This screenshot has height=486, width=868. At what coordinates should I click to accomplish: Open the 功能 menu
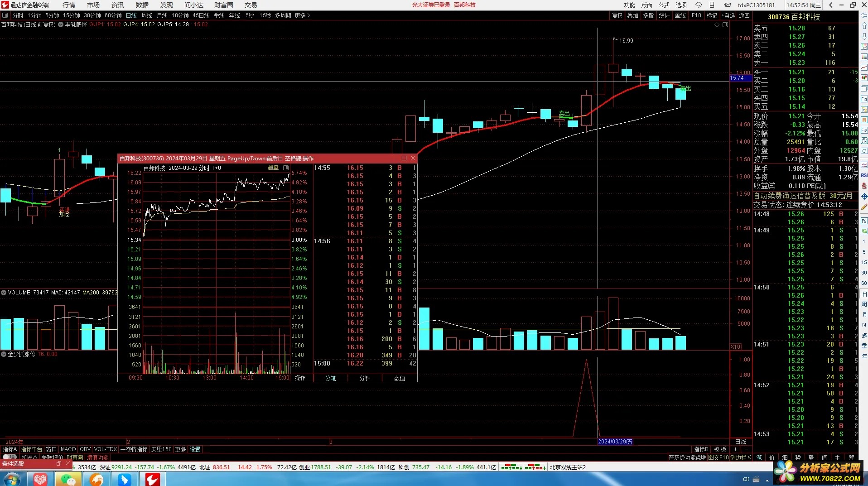(629, 5)
